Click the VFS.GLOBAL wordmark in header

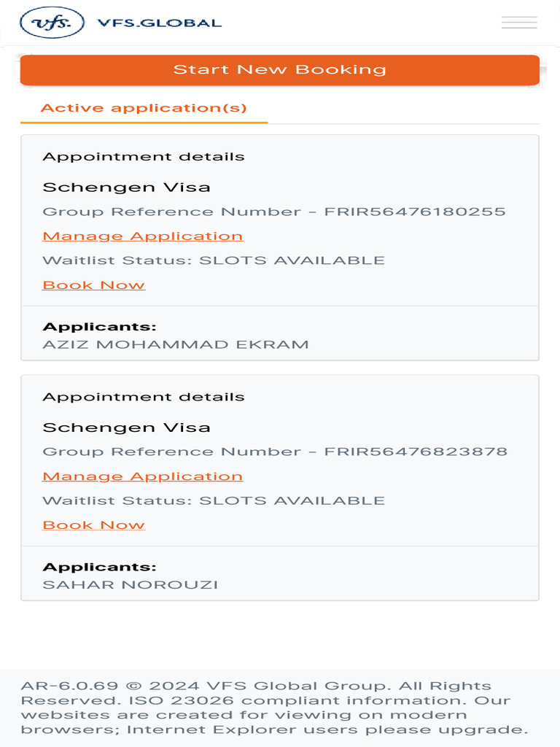pyautogui.click(x=159, y=23)
